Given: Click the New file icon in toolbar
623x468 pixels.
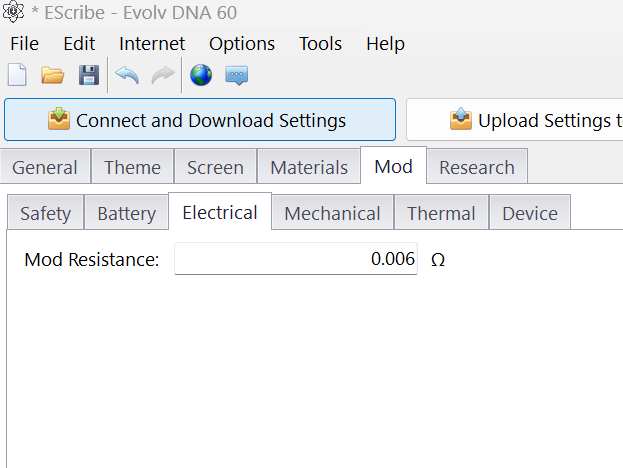Looking at the screenshot, I should [x=17, y=75].
